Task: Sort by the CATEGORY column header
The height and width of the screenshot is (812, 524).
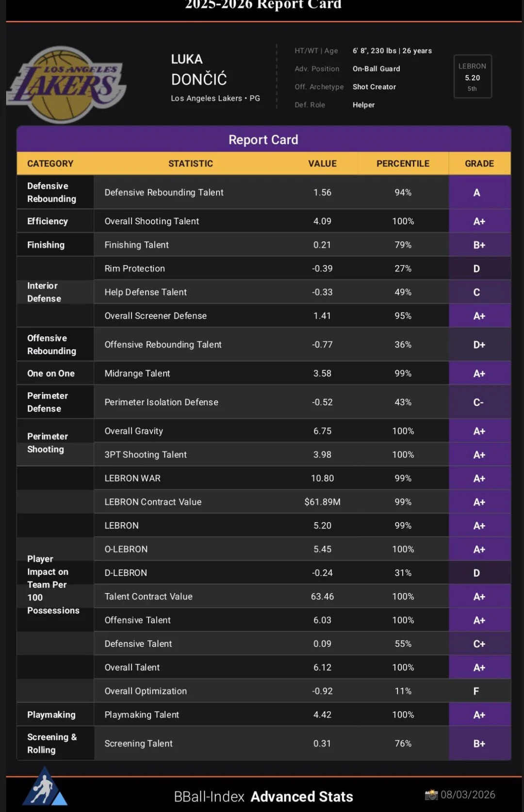Action: 50,163
